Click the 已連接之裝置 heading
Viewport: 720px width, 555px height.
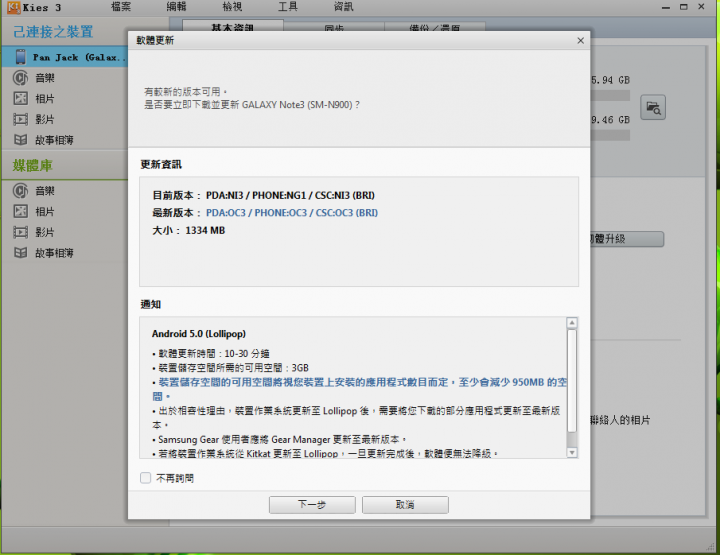(x=53, y=32)
